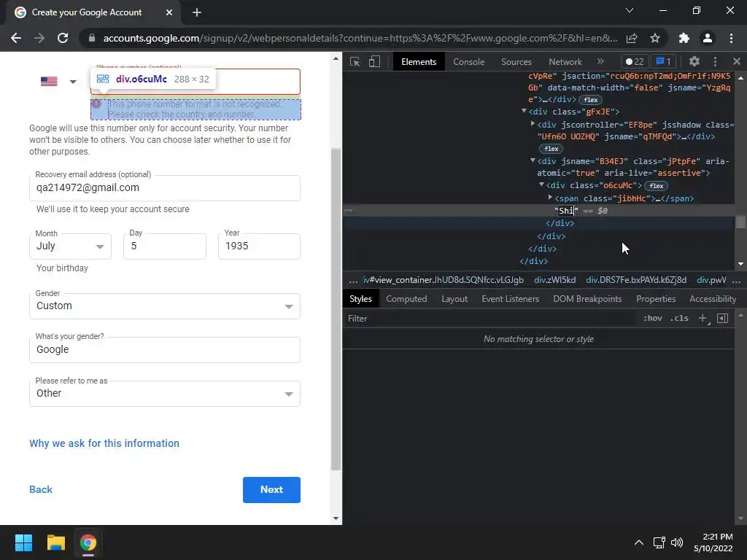The image size is (747, 560).
Task: Open the Windows Start menu
Action: 23,542
